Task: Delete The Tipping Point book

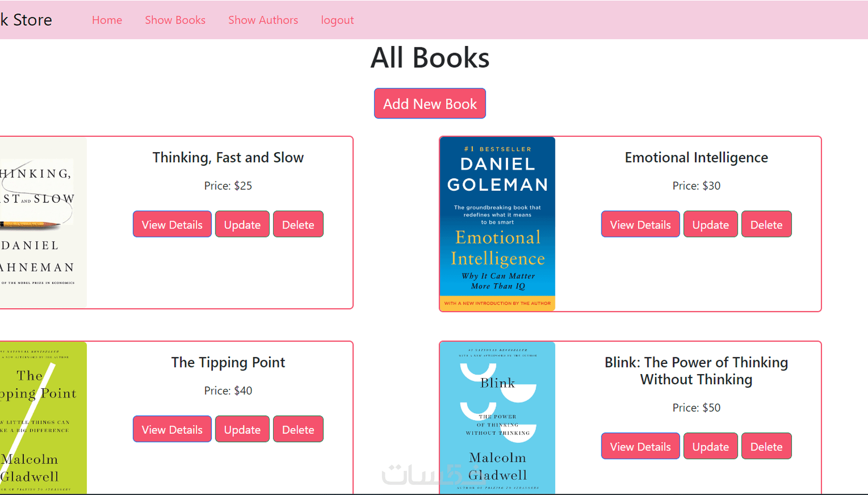Action: [x=298, y=430]
